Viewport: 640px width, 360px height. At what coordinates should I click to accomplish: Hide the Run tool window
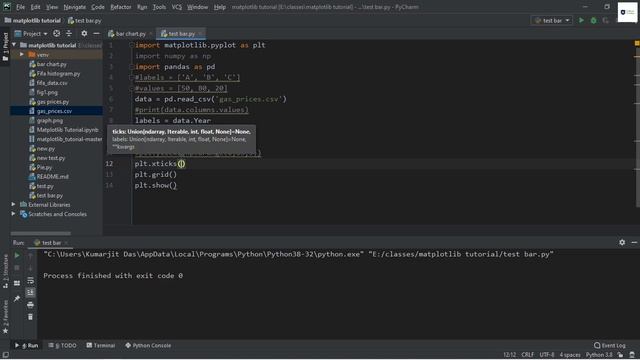click(x=634, y=242)
